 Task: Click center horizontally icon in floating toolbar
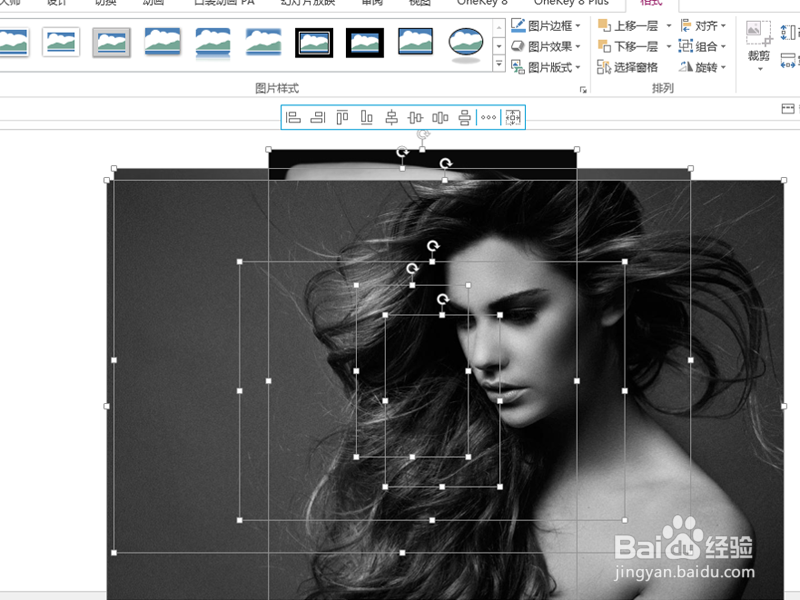pyautogui.click(x=391, y=118)
